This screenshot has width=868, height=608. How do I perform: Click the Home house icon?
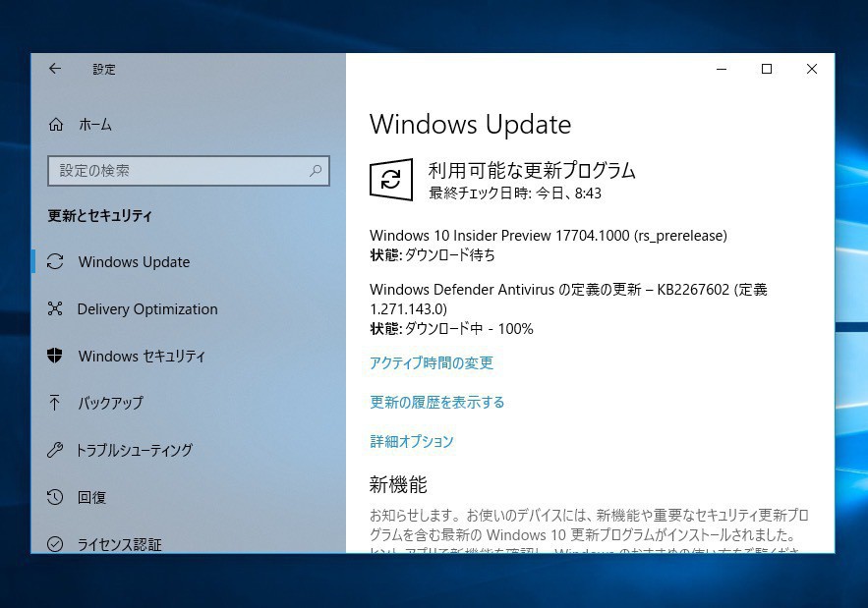(56, 125)
